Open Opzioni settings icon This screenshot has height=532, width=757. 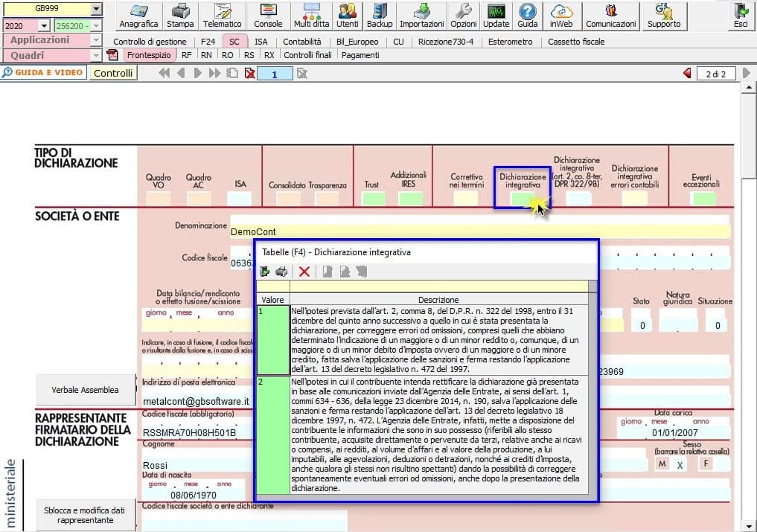464,16
